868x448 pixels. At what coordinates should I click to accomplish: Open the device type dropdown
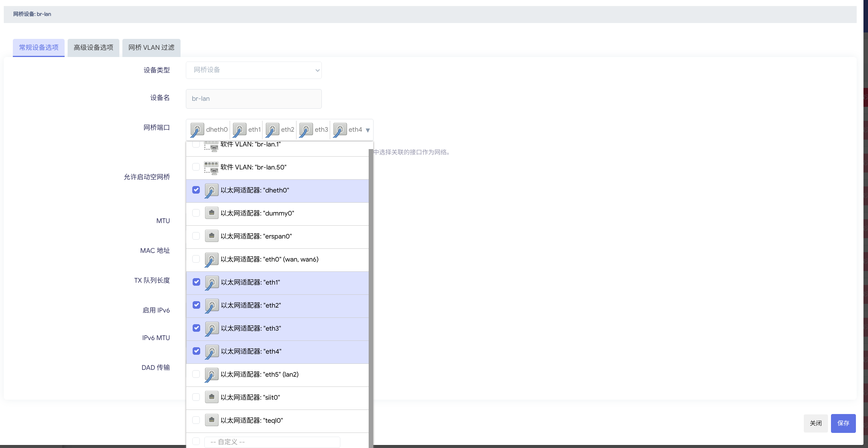coord(253,70)
